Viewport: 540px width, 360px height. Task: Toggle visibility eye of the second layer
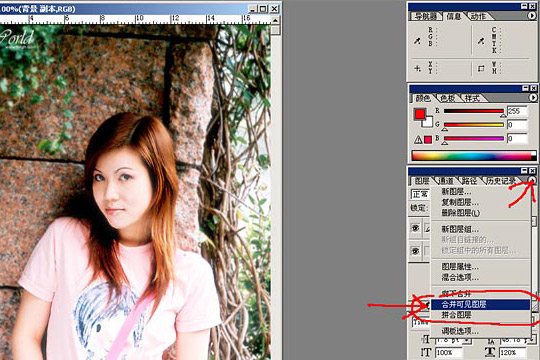[415, 251]
